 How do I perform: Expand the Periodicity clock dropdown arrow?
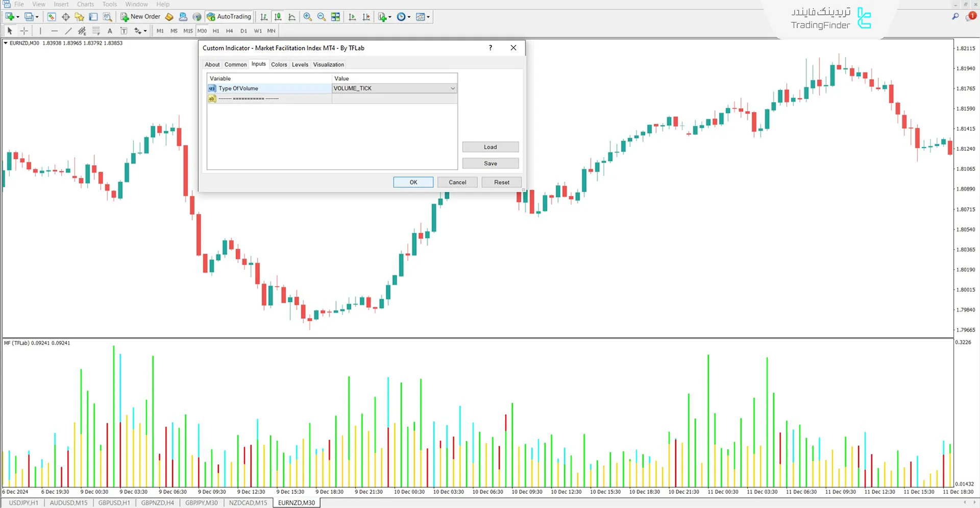tap(409, 17)
